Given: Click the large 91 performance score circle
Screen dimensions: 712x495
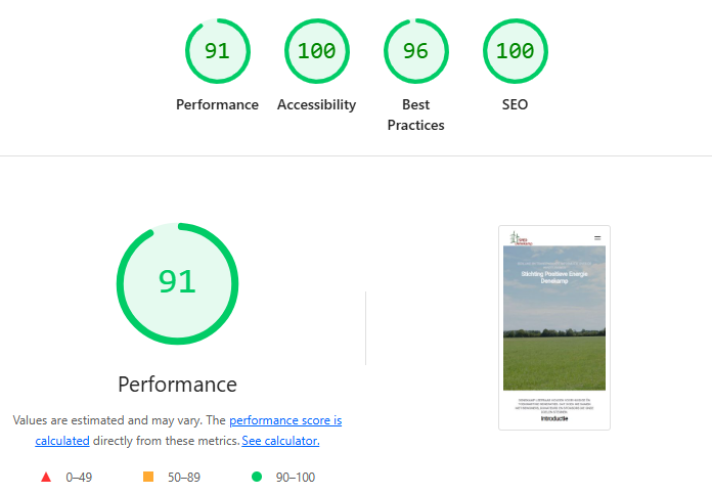Looking at the screenshot, I should [177, 282].
